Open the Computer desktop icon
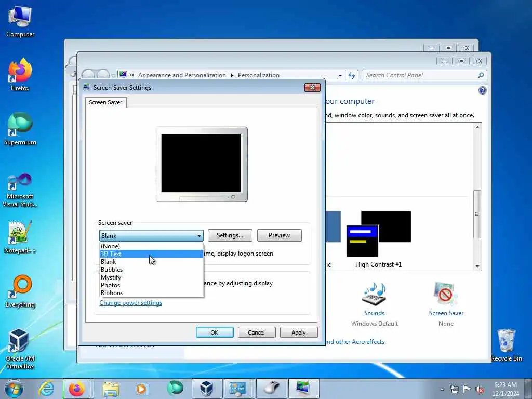Image resolution: width=532 pixels, height=399 pixels. tap(20, 21)
